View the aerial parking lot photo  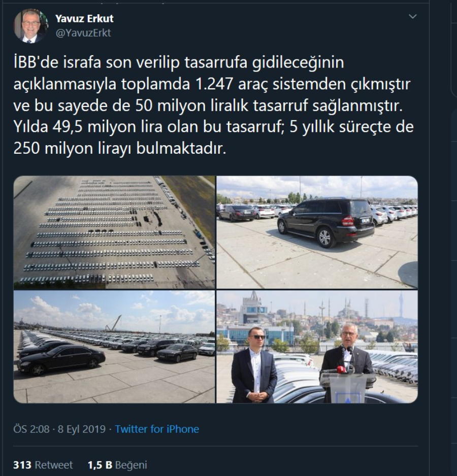tap(114, 232)
